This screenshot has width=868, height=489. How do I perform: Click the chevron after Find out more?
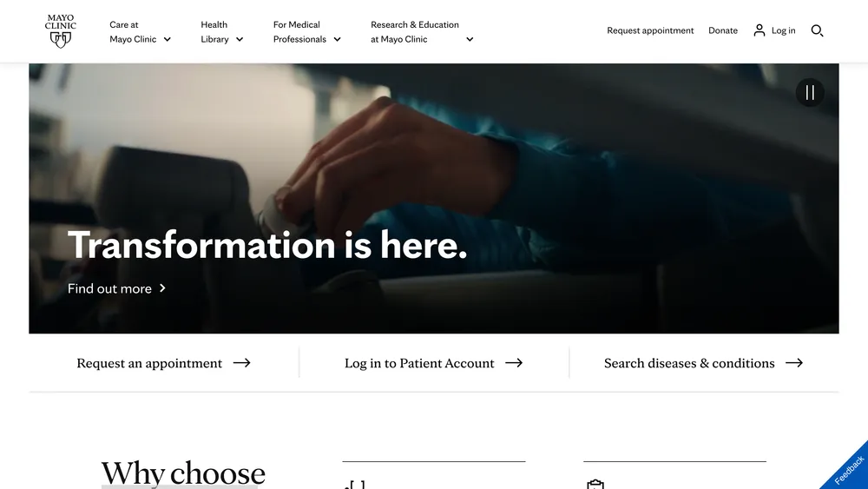click(x=162, y=288)
